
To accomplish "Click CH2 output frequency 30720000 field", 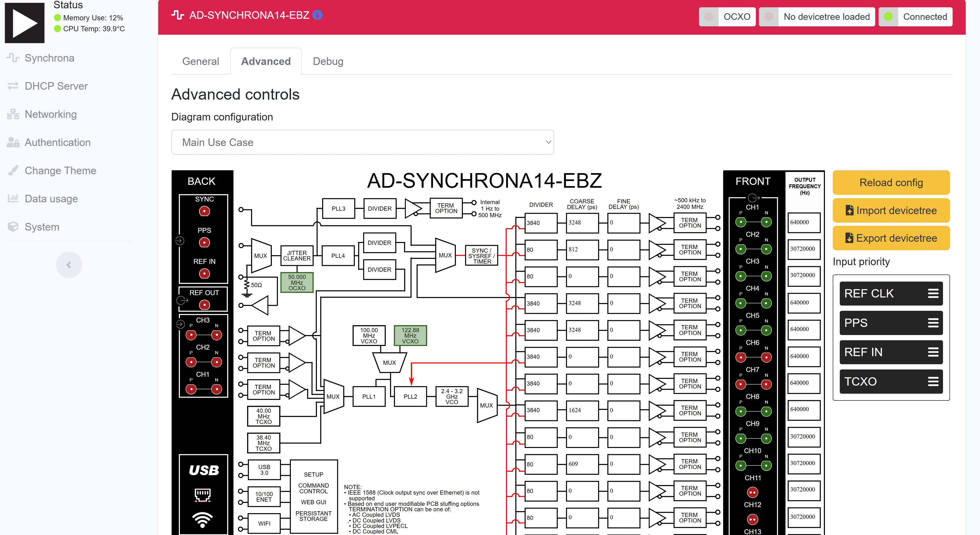I will click(804, 249).
